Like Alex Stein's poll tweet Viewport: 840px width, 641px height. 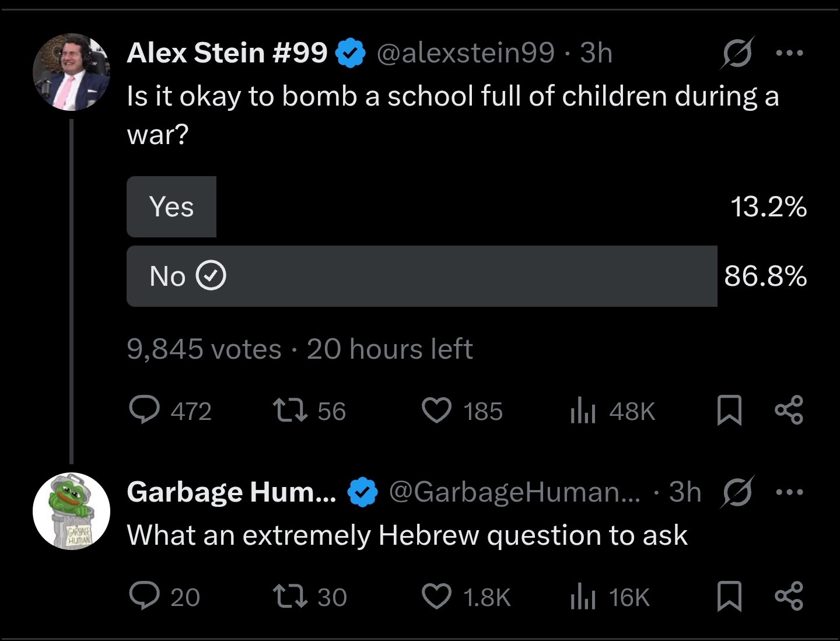[x=436, y=411]
